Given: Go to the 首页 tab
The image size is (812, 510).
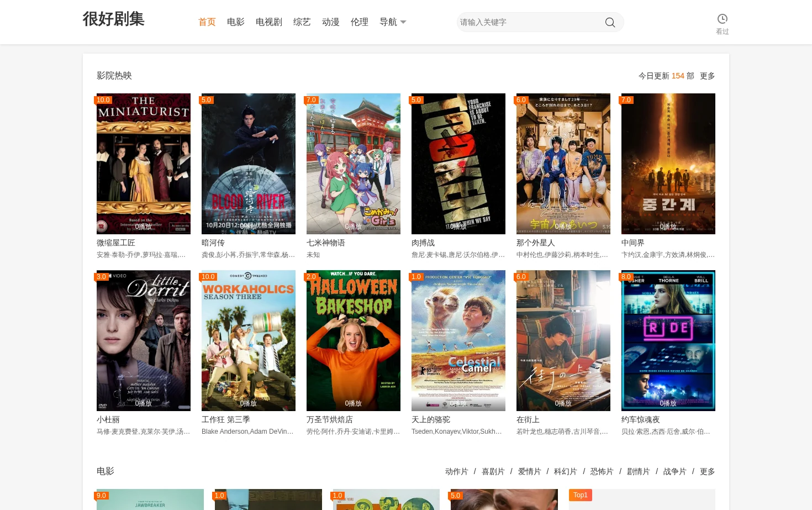Looking at the screenshot, I should pyautogui.click(x=207, y=22).
